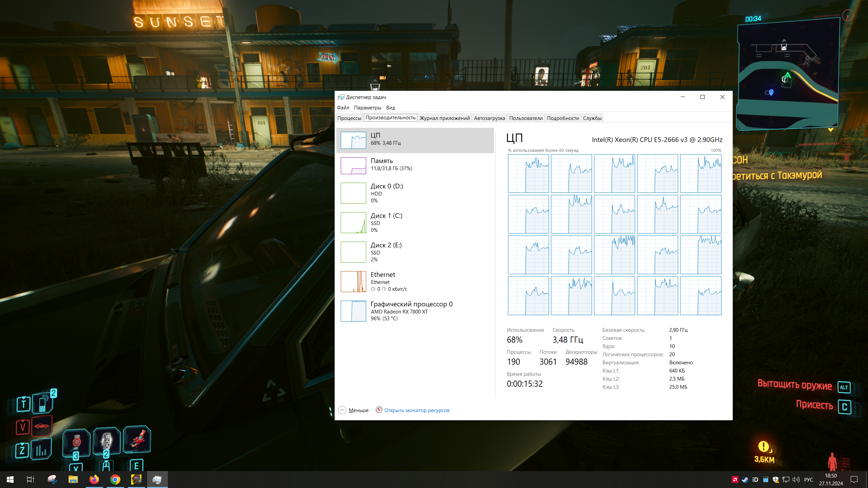The image size is (868, 488).
Task: Click the Task Manager taskbar icon
Action: click(157, 480)
